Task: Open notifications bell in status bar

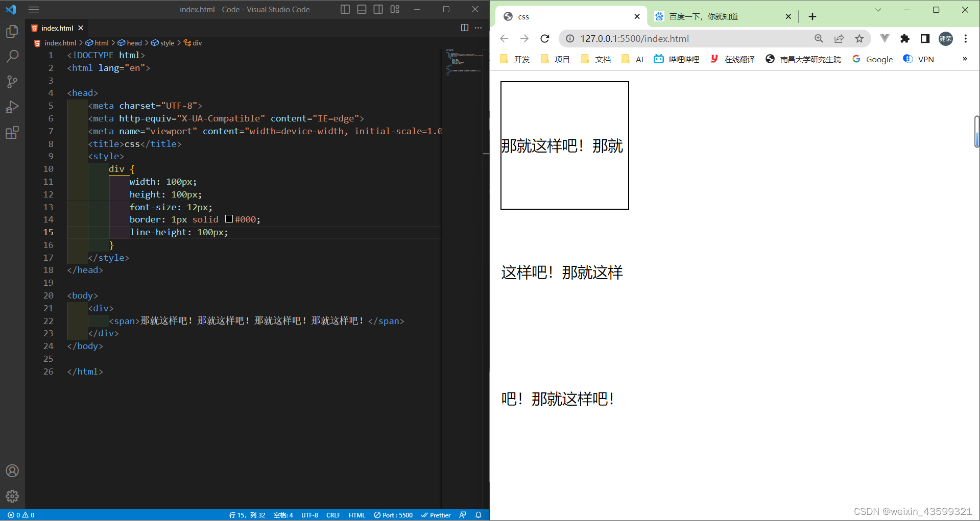Action: point(479,515)
